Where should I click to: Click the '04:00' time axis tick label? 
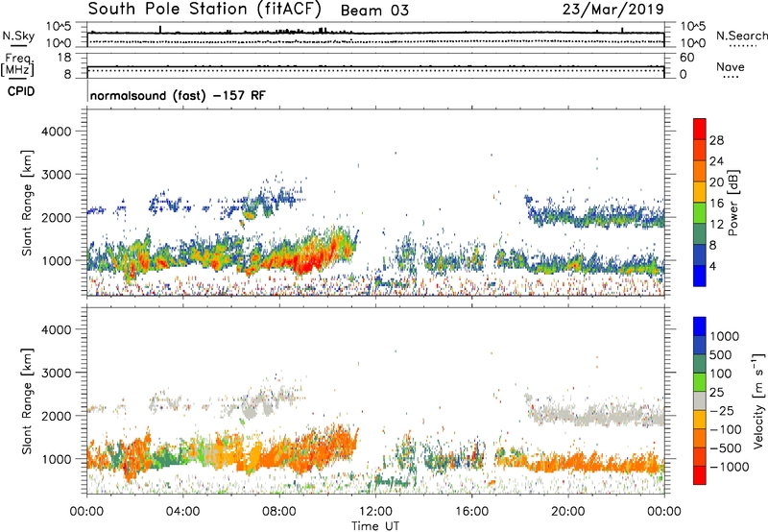(x=182, y=512)
